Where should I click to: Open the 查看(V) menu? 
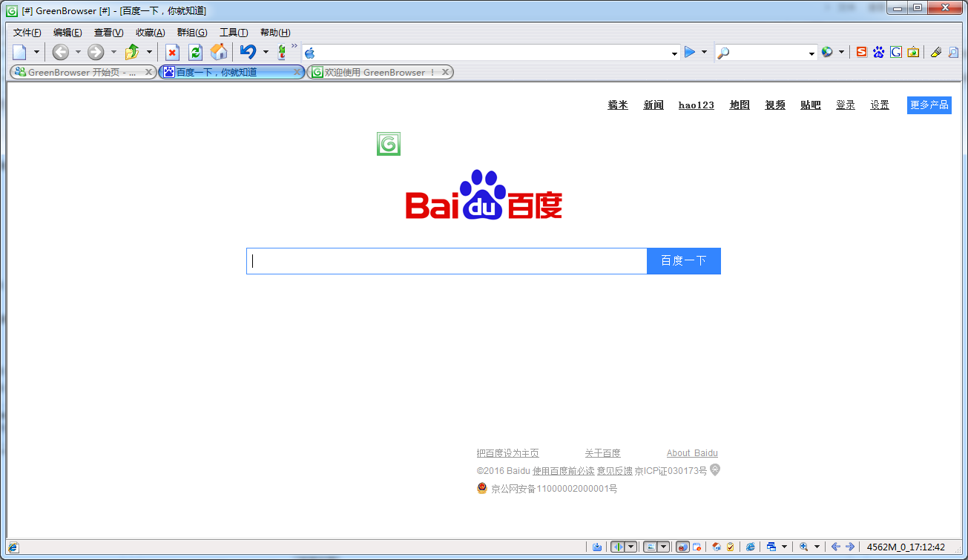tap(109, 33)
